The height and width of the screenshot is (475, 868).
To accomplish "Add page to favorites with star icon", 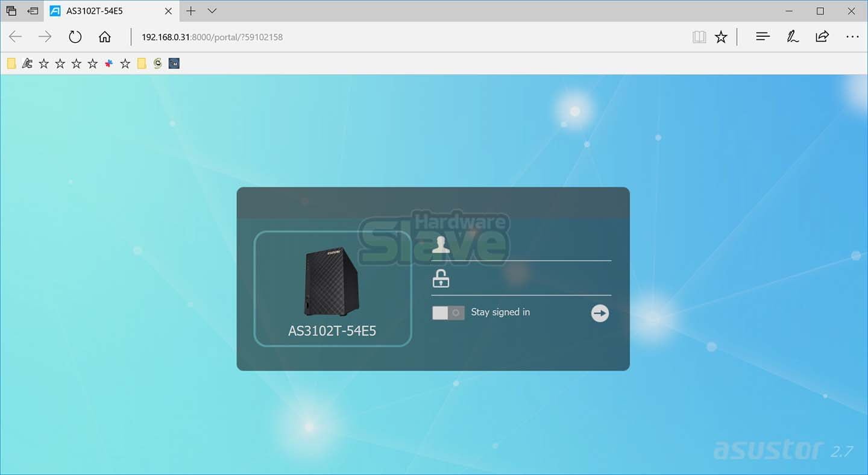I will 721,37.
